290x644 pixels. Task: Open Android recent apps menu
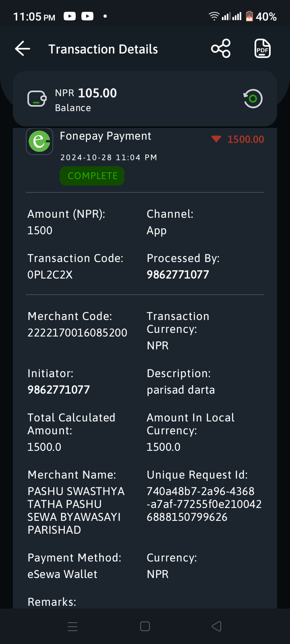point(72,626)
